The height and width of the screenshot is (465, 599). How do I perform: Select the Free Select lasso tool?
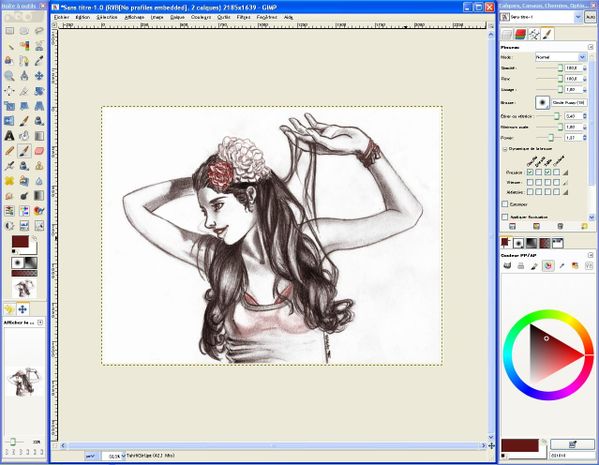(39, 31)
